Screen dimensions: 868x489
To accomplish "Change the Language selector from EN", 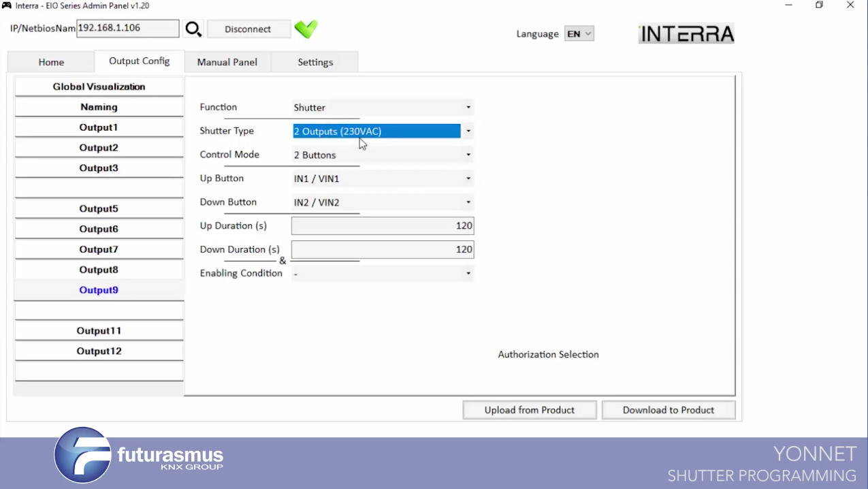I will point(579,34).
